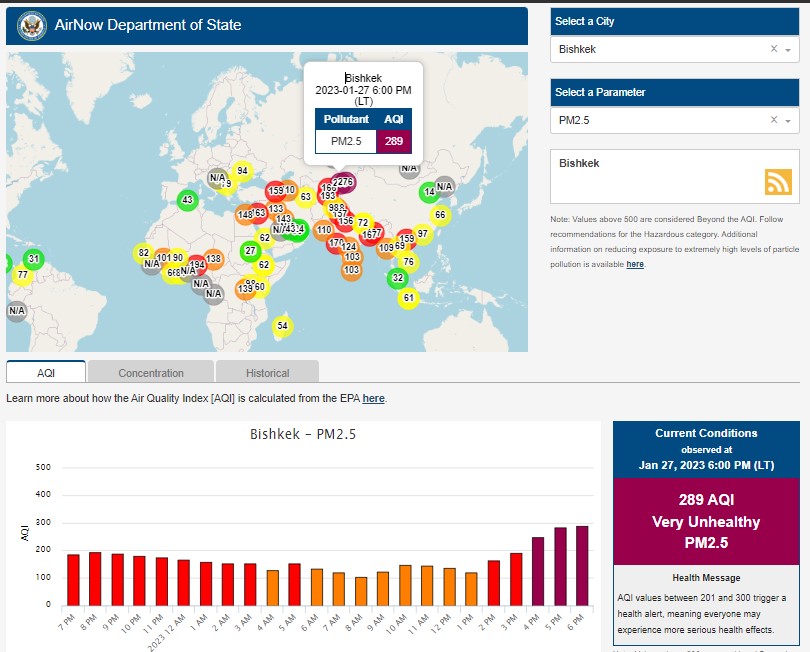Click the green map marker labeled 27
The height and width of the screenshot is (652, 810).
pos(250,250)
